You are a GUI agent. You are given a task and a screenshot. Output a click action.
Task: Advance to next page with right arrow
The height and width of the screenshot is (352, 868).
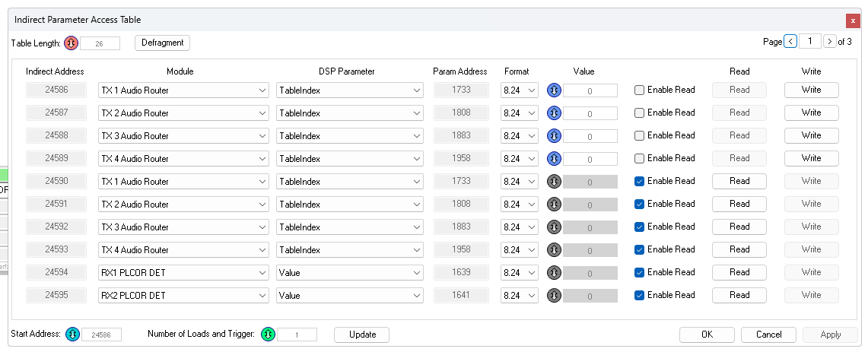click(829, 42)
